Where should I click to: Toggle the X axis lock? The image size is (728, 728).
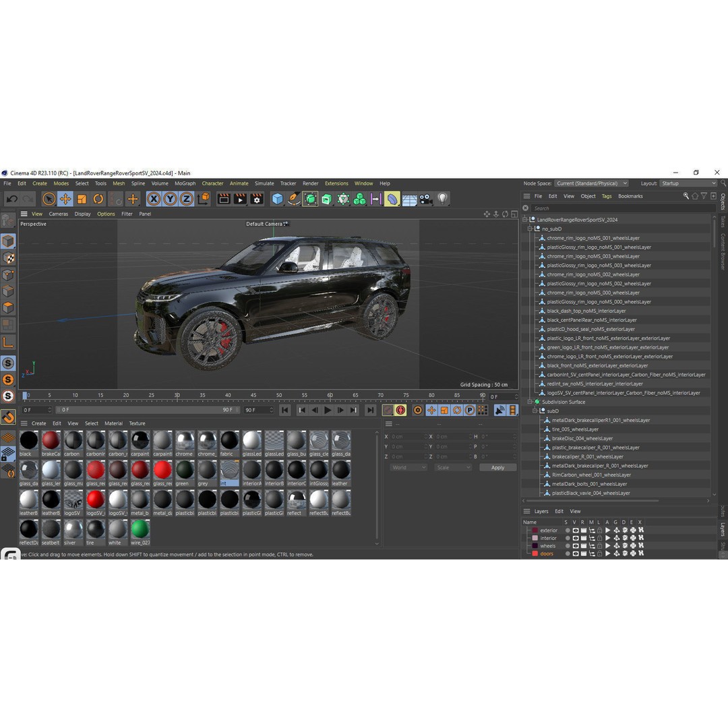[154, 199]
